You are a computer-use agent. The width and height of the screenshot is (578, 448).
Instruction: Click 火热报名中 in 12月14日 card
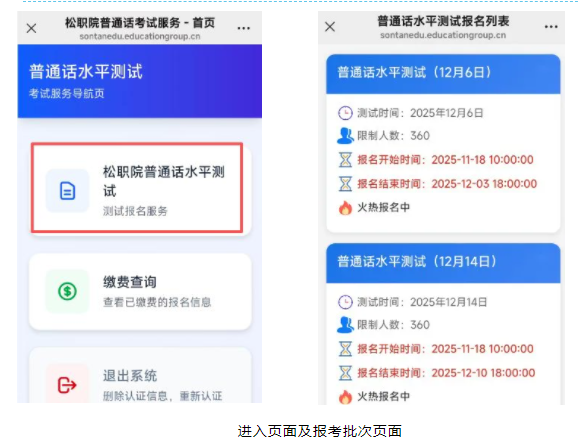coord(383,396)
